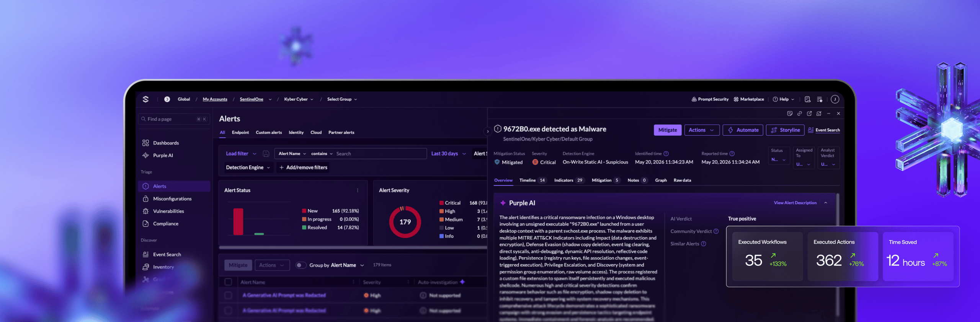Click the Community Verdict info icon
Image resolution: width=980 pixels, height=322 pixels.
tap(716, 231)
